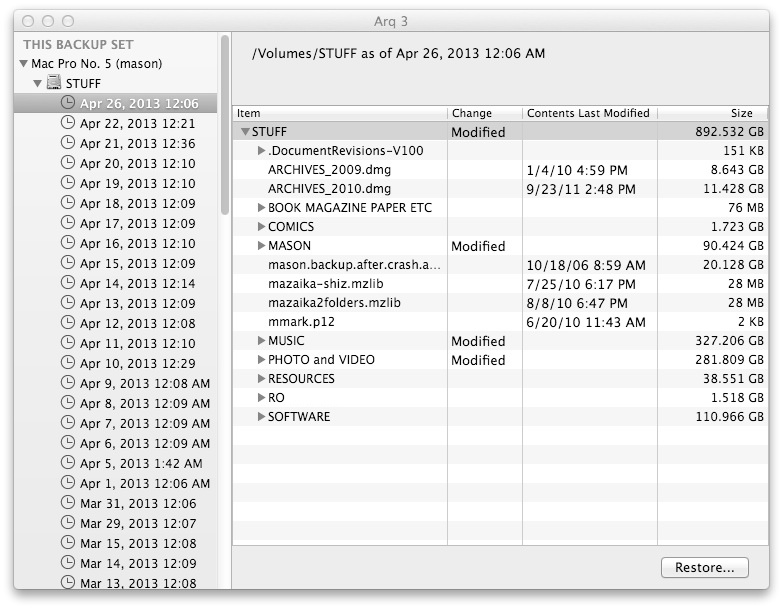The height and width of the screenshot is (609, 783).
Task: Select the ARCHIVES_2010.dmg file row
Action: (x=500, y=189)
